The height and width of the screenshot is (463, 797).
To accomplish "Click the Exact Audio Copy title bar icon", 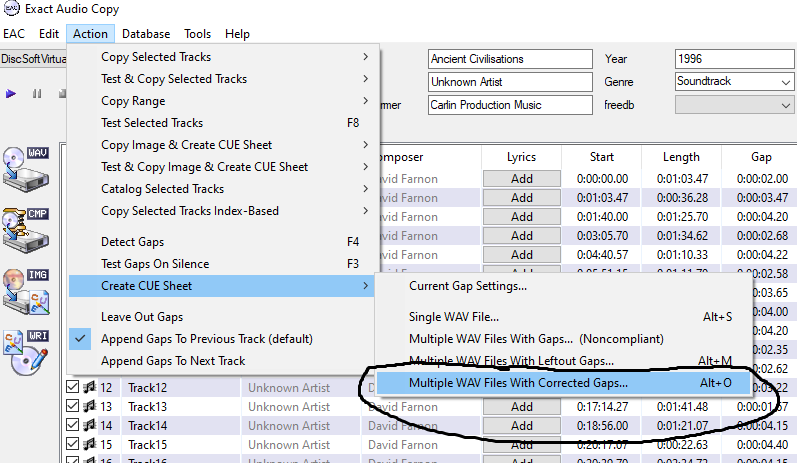I will tap(12, 8).
